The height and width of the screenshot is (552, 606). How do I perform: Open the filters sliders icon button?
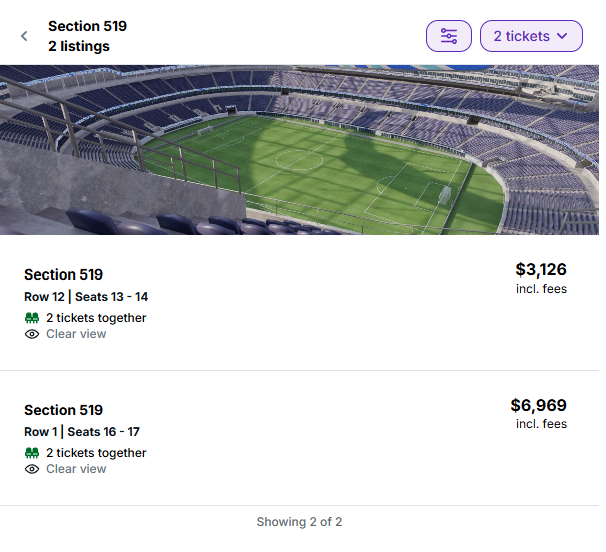tap(449, 36)
